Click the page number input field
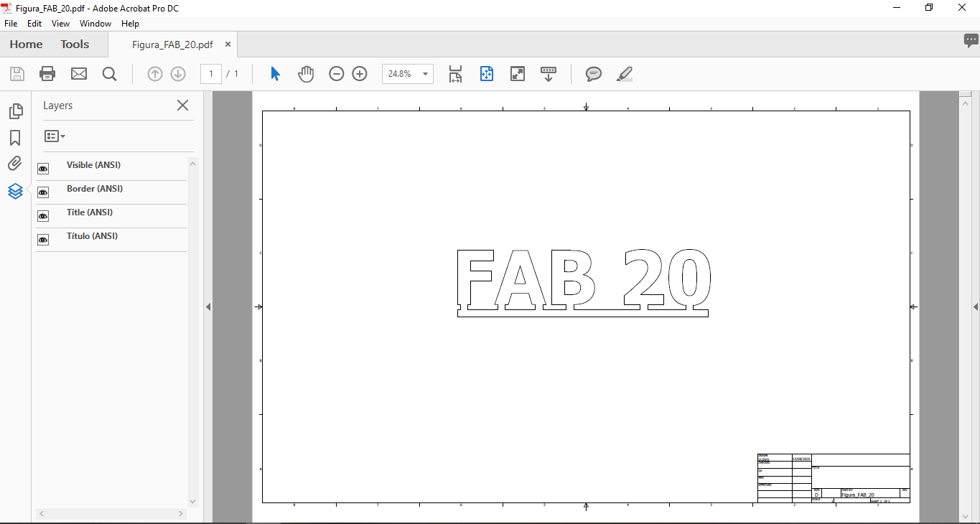This screenshot has width=980, height=524. click(x=211, y=74)
